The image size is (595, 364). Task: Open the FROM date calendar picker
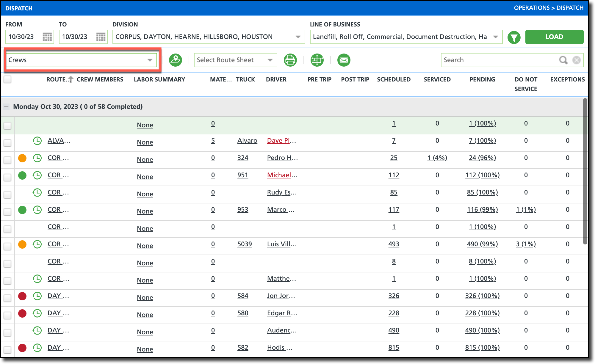click(47, 37)
